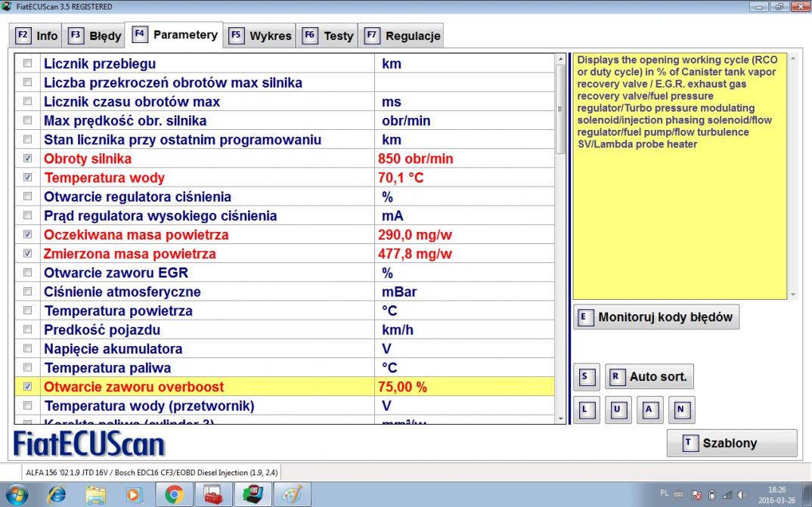812x507 pixels.
Task: Open the Paint taskbar icon
Action: (x=292, y=495)
